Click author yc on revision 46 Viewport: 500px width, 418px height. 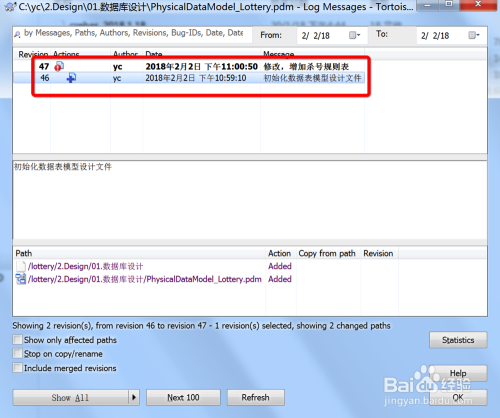click(117, 78)
